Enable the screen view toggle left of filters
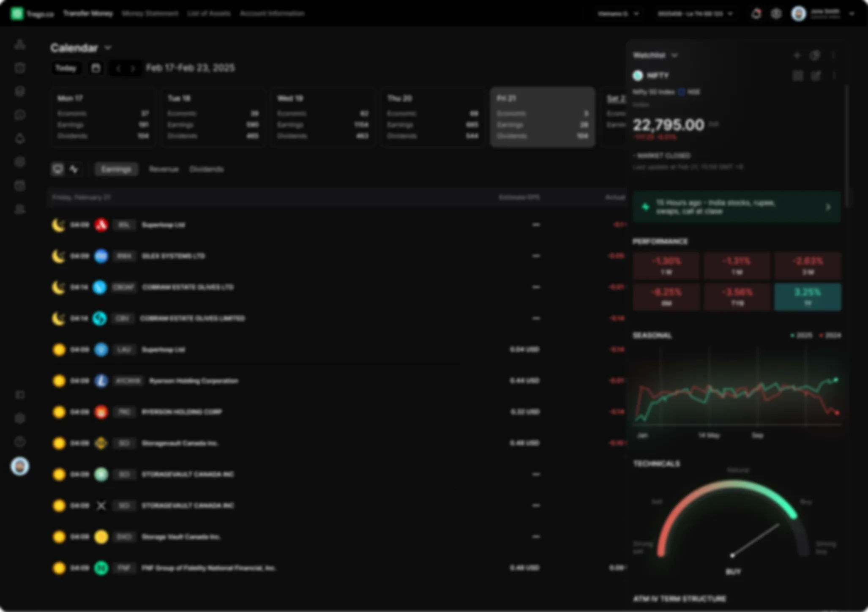The height and width of the screenshot is (612, 868). pos(58,169)
